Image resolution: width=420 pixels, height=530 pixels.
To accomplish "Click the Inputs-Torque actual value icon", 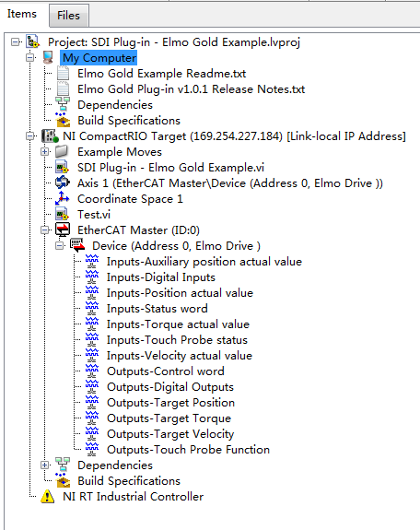I will (x=92, y=324).
